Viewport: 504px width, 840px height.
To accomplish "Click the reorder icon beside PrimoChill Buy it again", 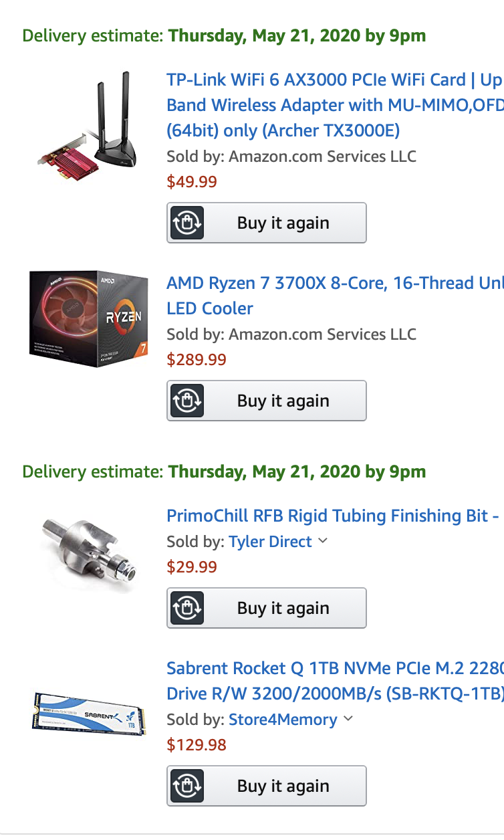I will pyautogui.click(x=187, y=608).
